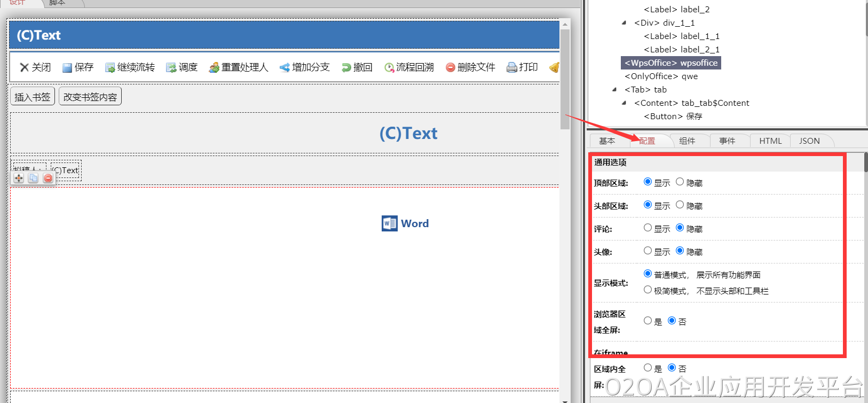This screenshot has width=868, height=403.
Task: Click the 打印 printer icon
Action: pos(512,67)
